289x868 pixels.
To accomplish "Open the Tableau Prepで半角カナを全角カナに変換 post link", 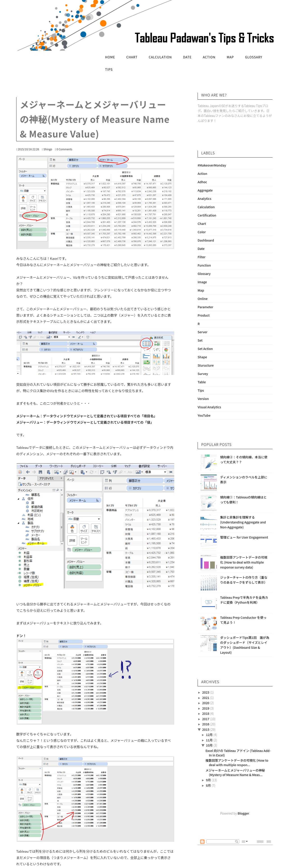I will tap(244, 600).
